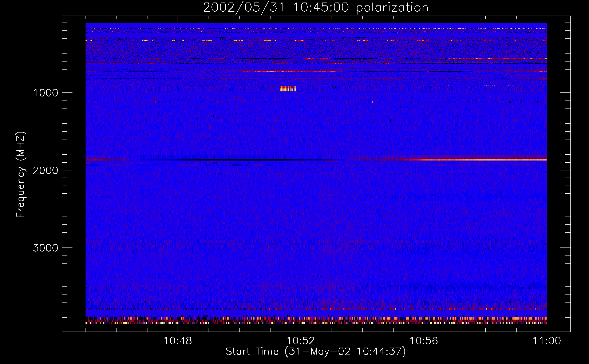Viewport: 589px width, 364px height.
Task: Click the 'Start Time (31-May-02 10:44:37)' label
Action: 316,352
